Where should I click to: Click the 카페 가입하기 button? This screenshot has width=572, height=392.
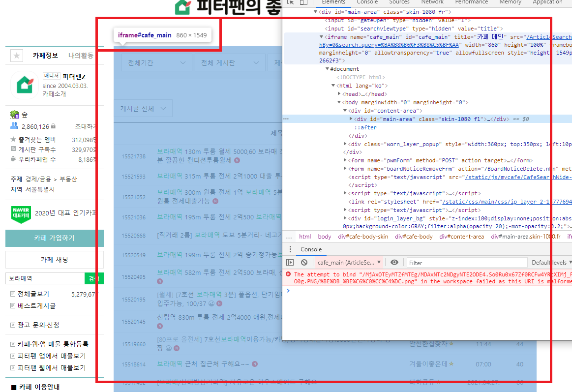point(55,238)
